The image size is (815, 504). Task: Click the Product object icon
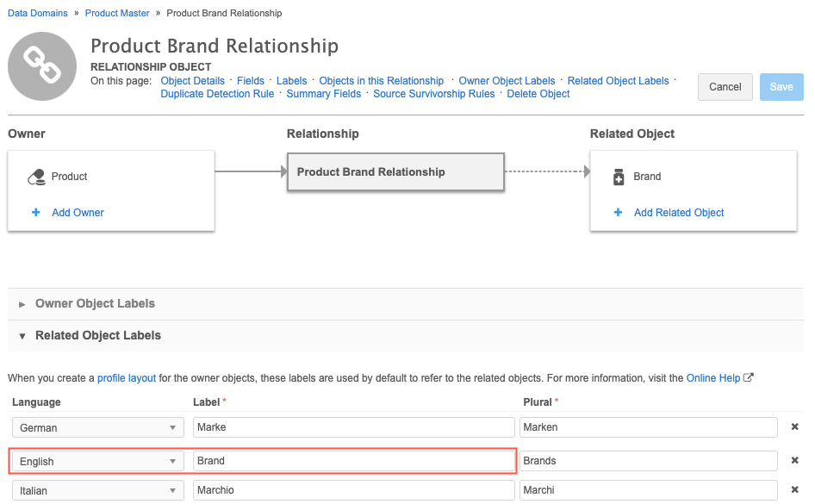[36, 177]
